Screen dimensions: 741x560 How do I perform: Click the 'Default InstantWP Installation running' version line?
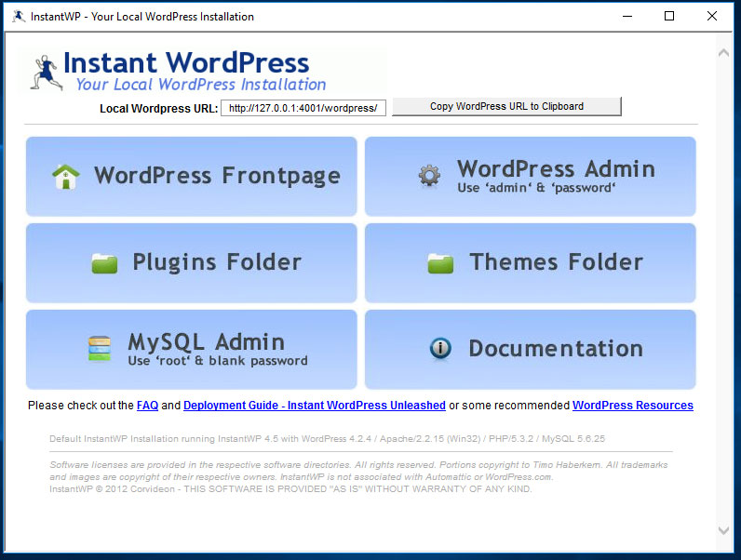coord(327,439)
